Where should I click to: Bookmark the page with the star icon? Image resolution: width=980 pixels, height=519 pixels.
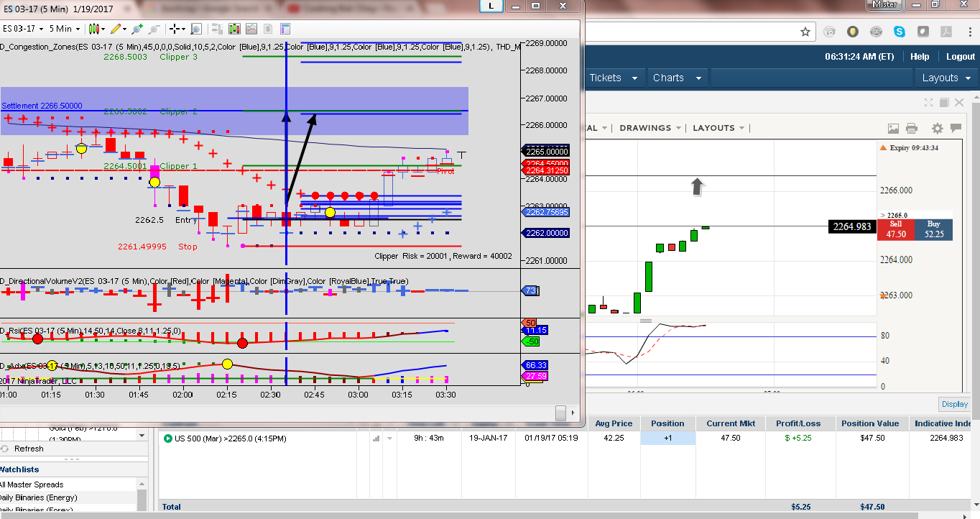[806, 32]
